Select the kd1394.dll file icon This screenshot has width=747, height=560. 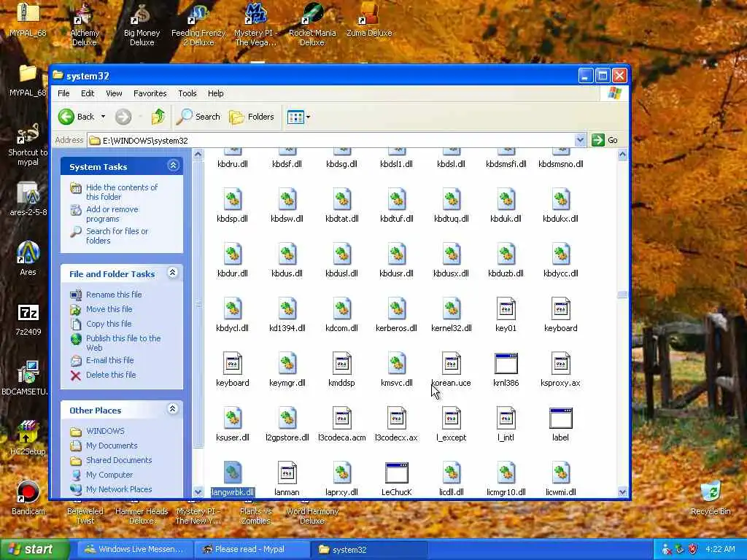[x=287, y=309]
